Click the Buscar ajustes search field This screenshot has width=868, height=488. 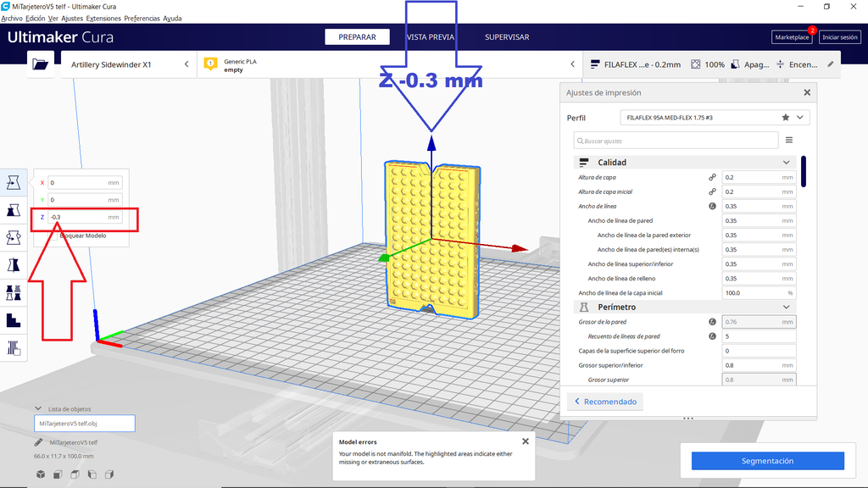(676, 141)
